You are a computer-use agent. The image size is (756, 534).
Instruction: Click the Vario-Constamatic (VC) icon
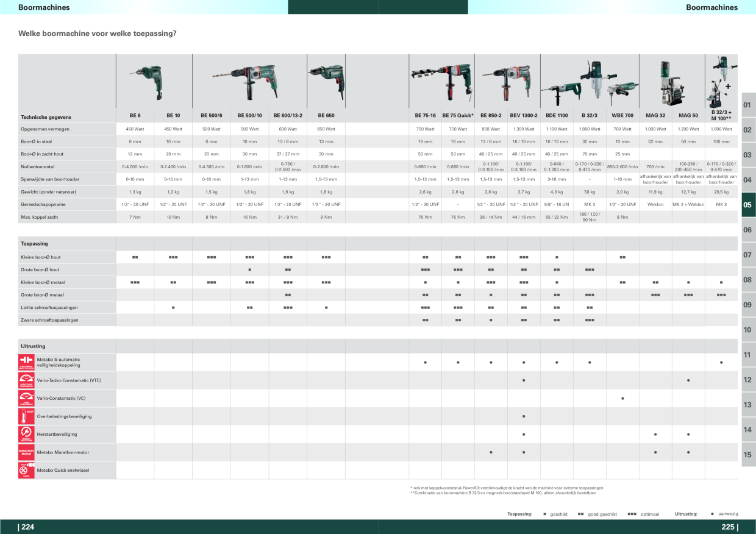click(x=26, y=398)
